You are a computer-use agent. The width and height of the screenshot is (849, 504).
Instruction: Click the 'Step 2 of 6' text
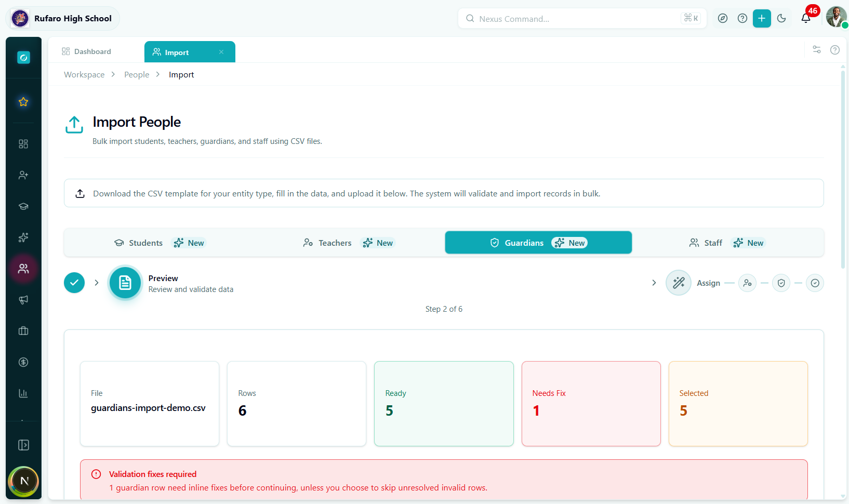point(444,309)
